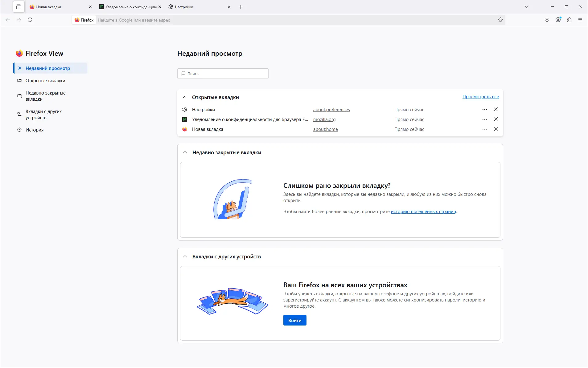The height and width of the screenshot is (368, 588).
Task: Switch to the Новая вкладка tab
Action: tap(60, 7)
